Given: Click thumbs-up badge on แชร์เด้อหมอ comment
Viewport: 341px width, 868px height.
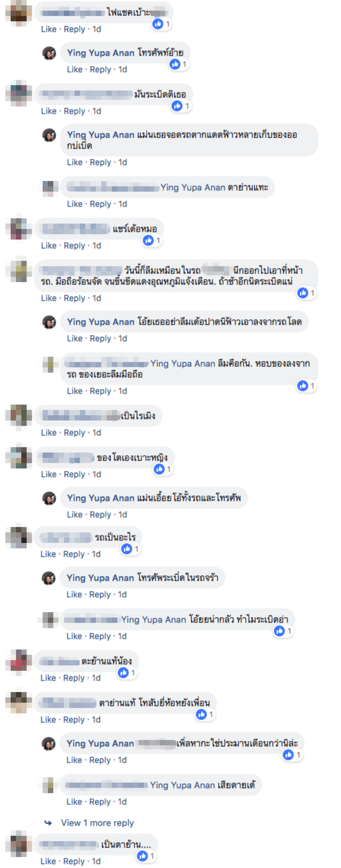Looking at the screenshot, I should [148, 241].
